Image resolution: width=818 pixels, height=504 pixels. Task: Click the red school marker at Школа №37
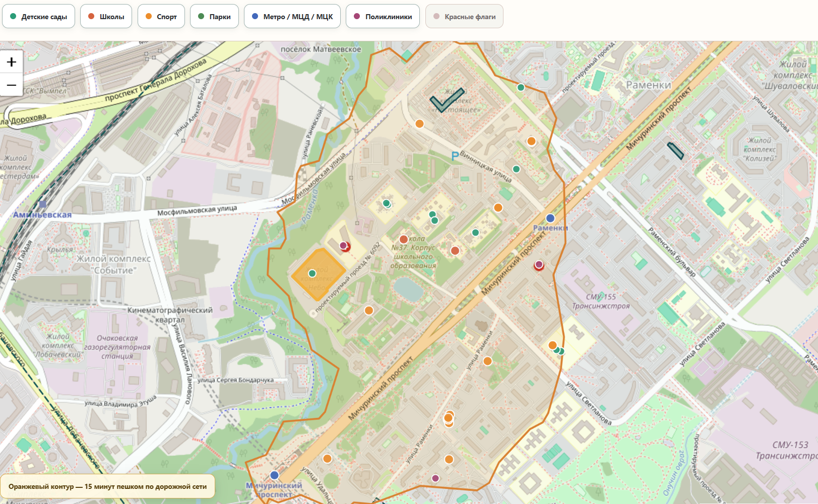403,239
